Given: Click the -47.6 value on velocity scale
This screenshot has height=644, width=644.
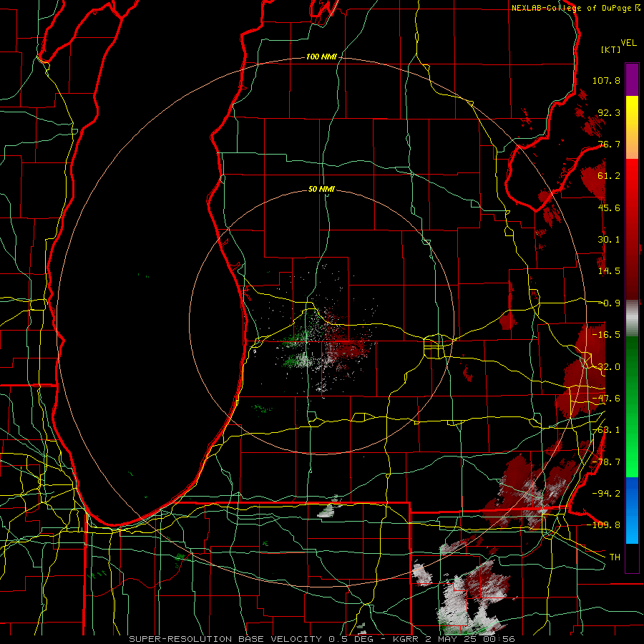Looking at the screenshot, I should pos(606,399).
